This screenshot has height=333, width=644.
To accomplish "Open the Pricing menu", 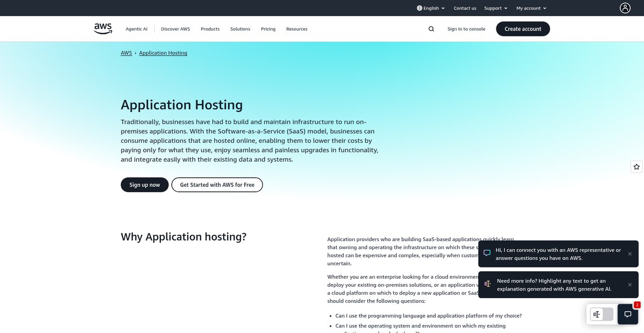I will (x=268, y=29).
